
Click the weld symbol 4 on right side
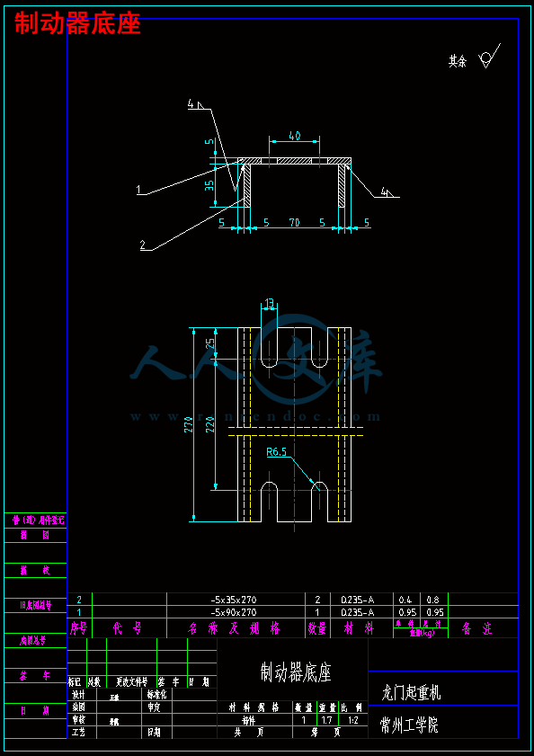(386, 191)
